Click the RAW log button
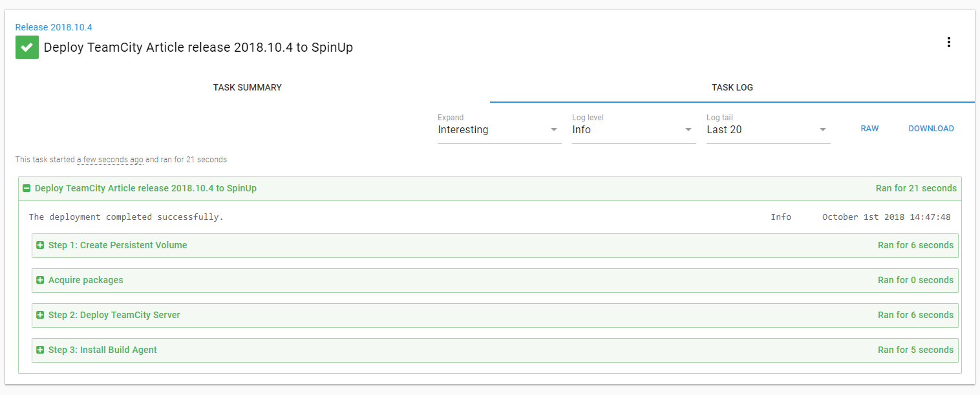The width and height of the screenshot is (980, 395). 869,129
